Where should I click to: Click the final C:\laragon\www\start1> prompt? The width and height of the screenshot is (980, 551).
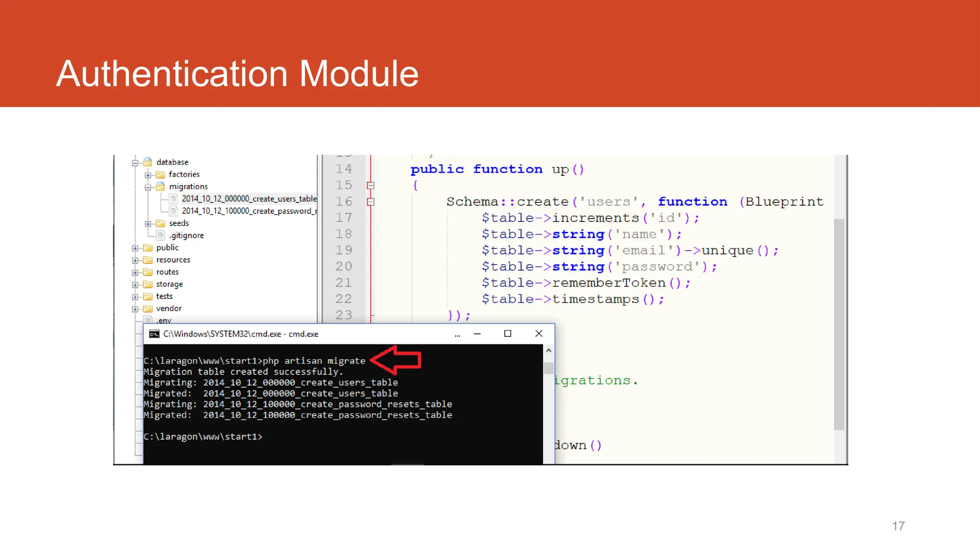coord(203,437)
